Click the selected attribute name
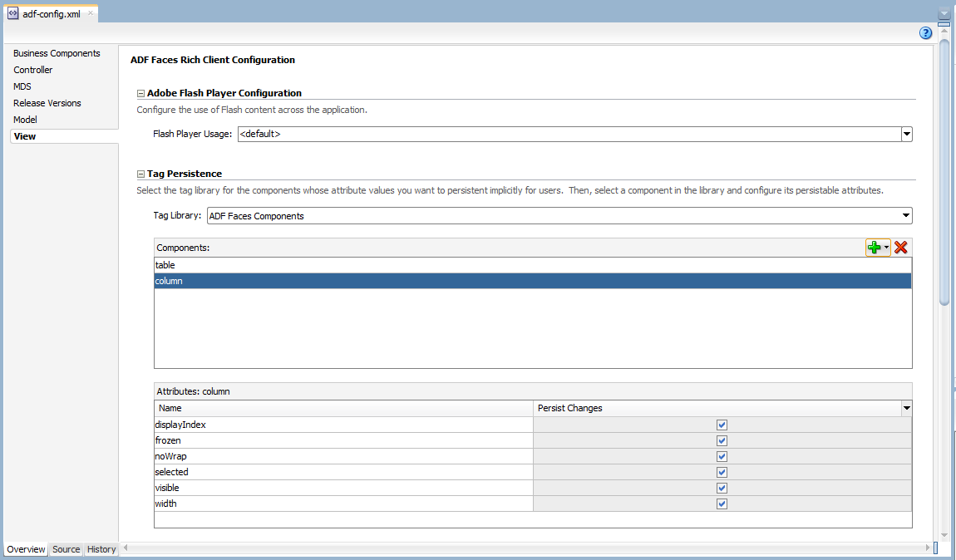Screen dimensions: 956x560 171,472
